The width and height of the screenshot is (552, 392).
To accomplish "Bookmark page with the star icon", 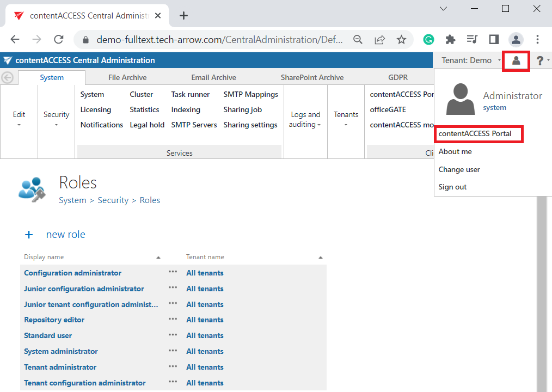I will (x=401, y=40).
